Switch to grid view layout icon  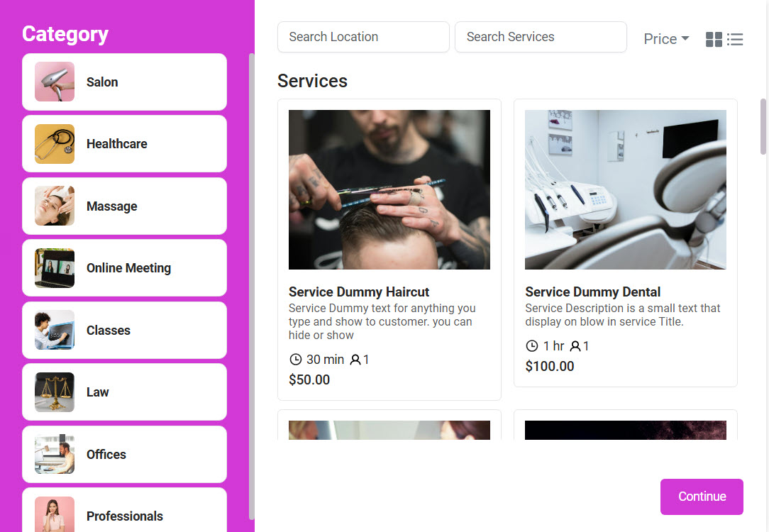(x=714, y=39)
